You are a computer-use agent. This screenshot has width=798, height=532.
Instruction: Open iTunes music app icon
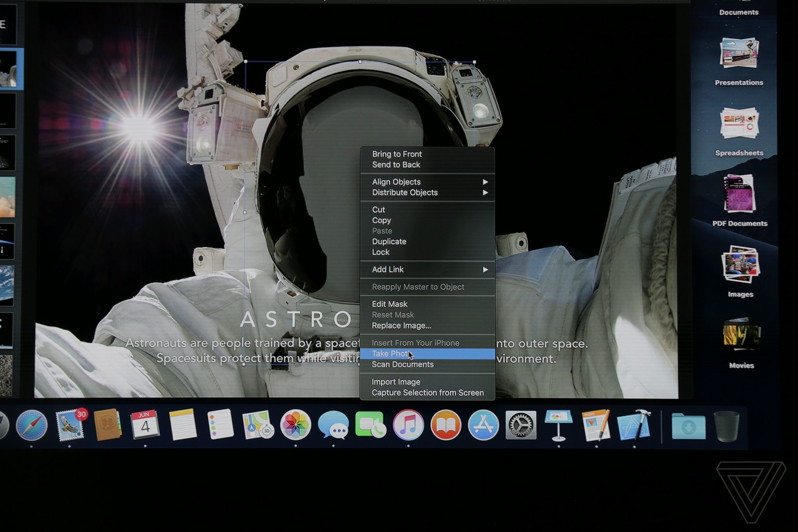pos(408,425)
